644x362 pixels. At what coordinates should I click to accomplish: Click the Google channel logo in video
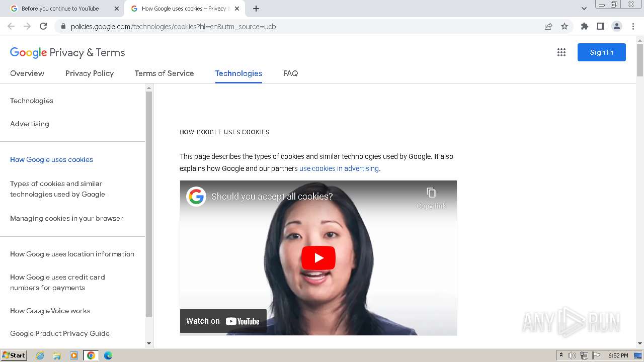click(196, 196)
